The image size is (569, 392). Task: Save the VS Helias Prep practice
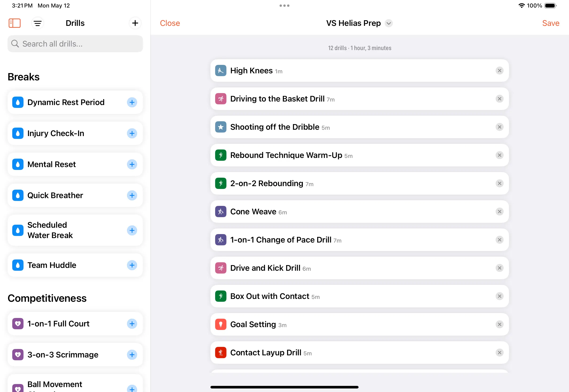point(551,23)
